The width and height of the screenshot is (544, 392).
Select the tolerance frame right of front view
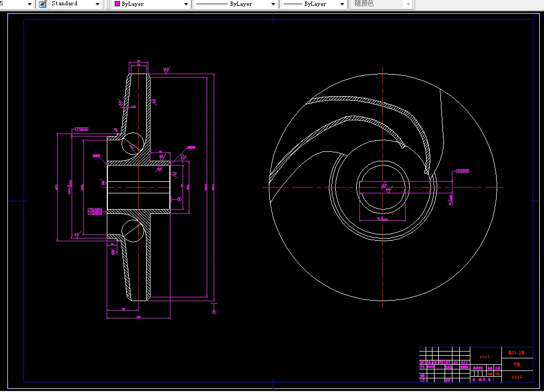pyautogui.click(x=461, y=171)
